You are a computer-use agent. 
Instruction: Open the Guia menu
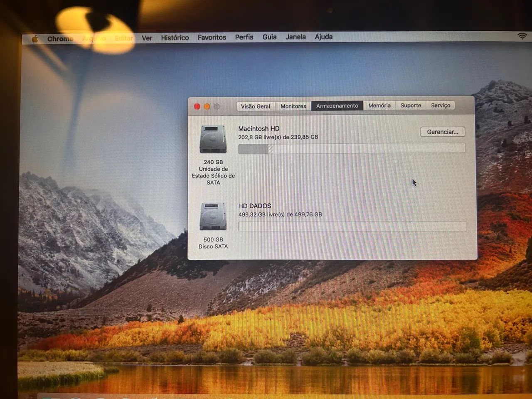coord(269,37)
